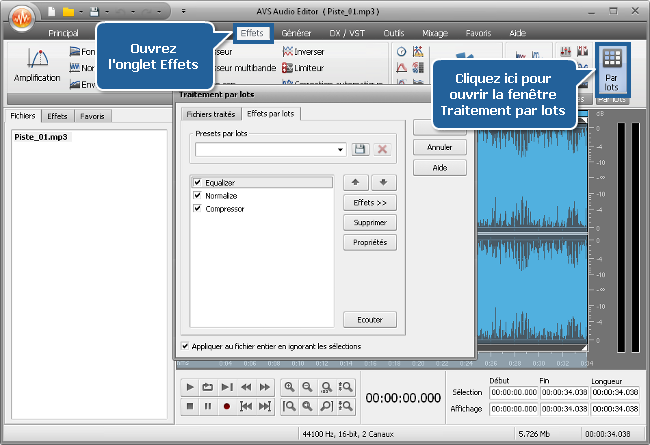Open the Presets par lots dropdown
Viewport: 650px width, 445px height.
pos(340,149)
